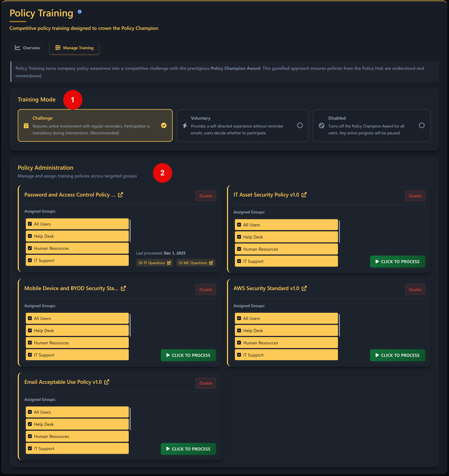The image size is (449, 476).
Task: Open Password and Access Control Policy external link
Action: point(120,195)
